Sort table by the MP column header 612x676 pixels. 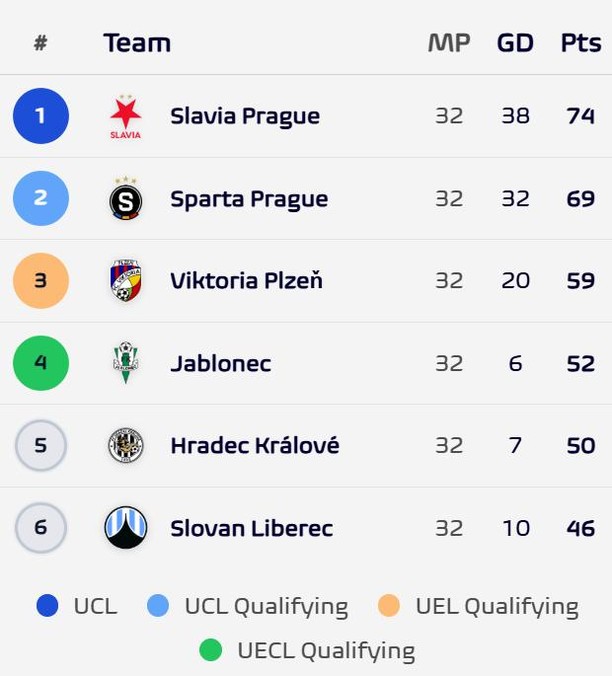449,43
